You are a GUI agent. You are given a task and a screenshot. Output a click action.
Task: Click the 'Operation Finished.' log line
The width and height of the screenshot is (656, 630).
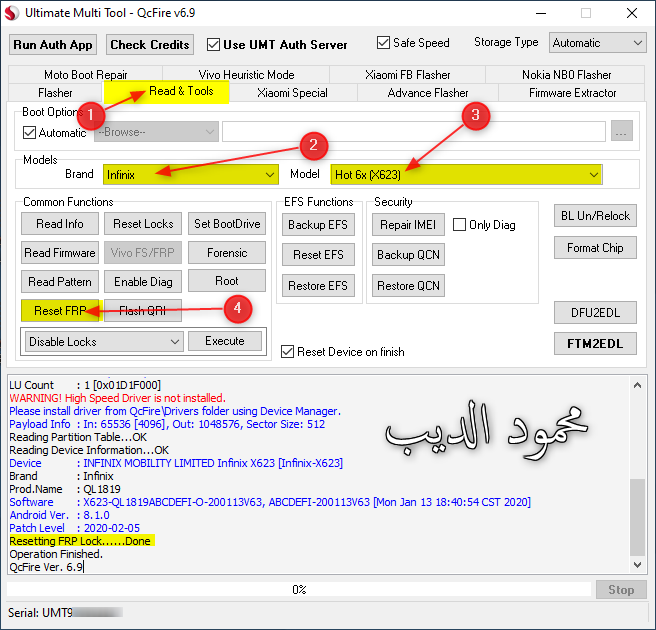click(56, 554)
